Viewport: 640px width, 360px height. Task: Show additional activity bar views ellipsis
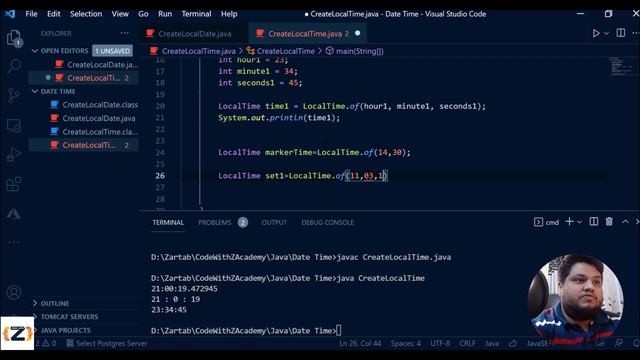click(x=14, y=242)
